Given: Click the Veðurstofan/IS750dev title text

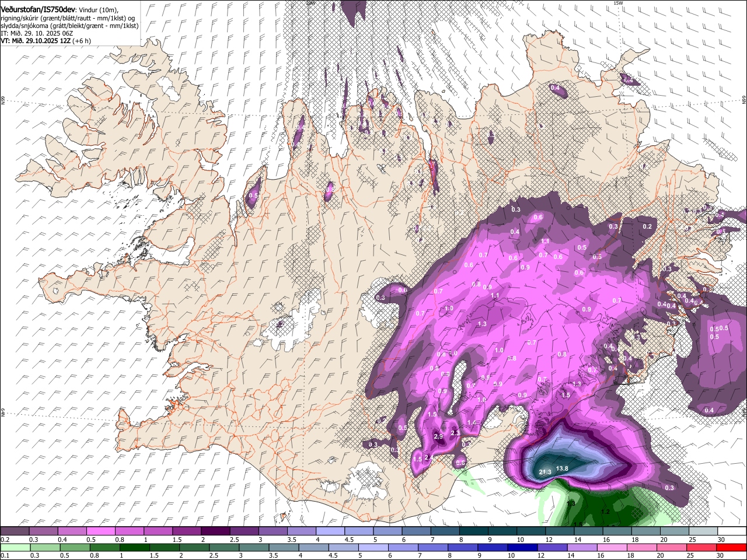Looking at the screenshot, I should pyautogui.click(x=38, y=10).
